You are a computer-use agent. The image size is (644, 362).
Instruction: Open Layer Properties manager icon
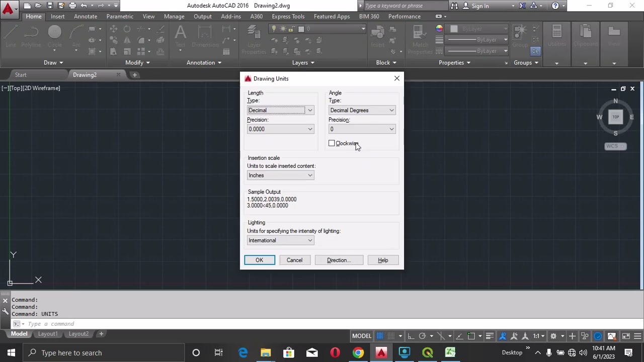coord(254,39)
